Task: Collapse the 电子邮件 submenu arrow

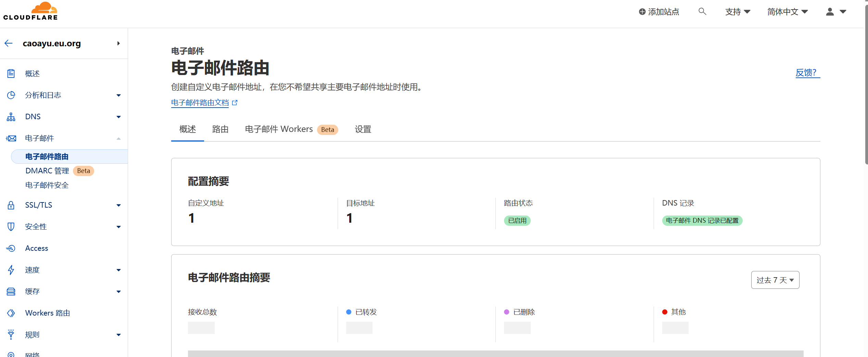Action: pos(118,138)
